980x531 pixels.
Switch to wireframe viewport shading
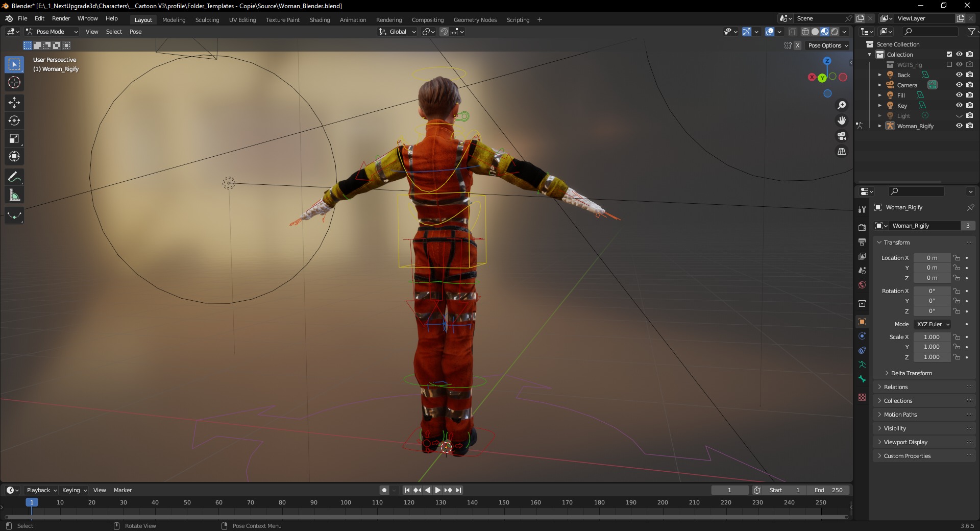[x=805, y=32]
